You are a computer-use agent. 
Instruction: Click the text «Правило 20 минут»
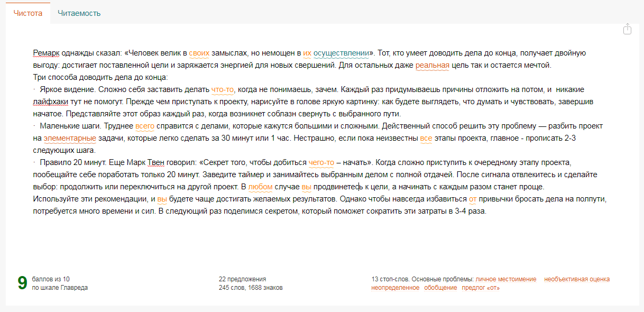click(x=73, y=162)
